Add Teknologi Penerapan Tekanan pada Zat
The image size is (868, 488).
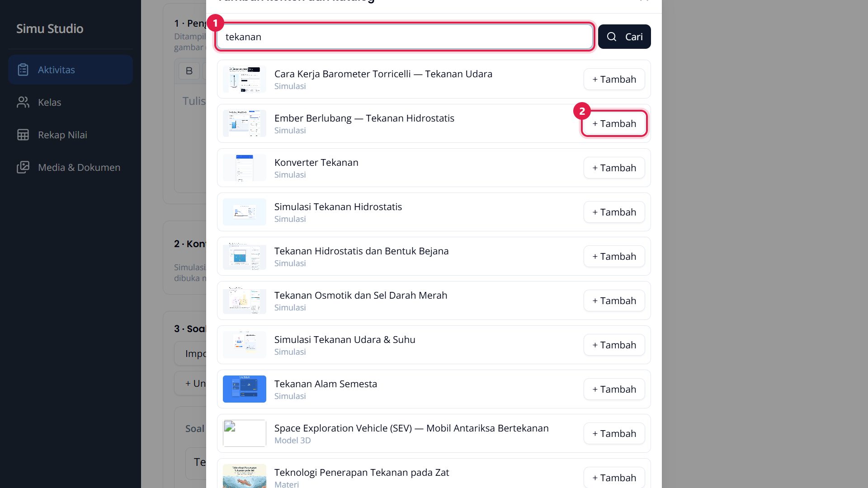pyautogui.click(x=614, y=477)
